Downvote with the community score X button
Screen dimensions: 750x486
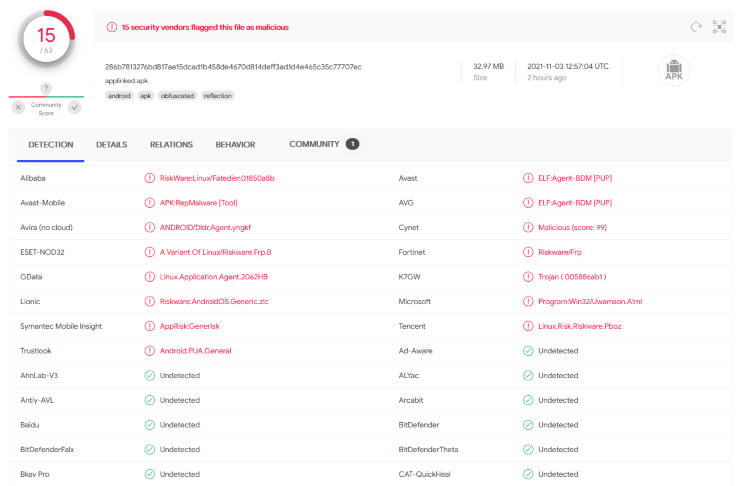(18, 107)
